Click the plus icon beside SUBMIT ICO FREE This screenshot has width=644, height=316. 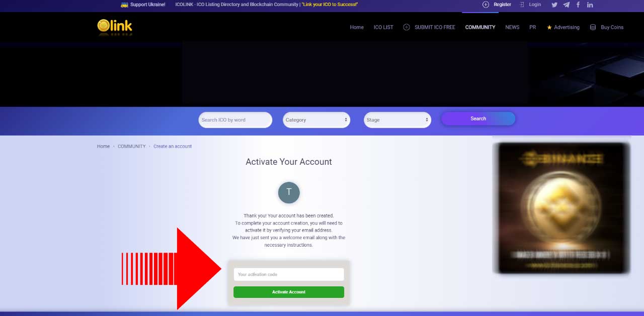(407, 27)
